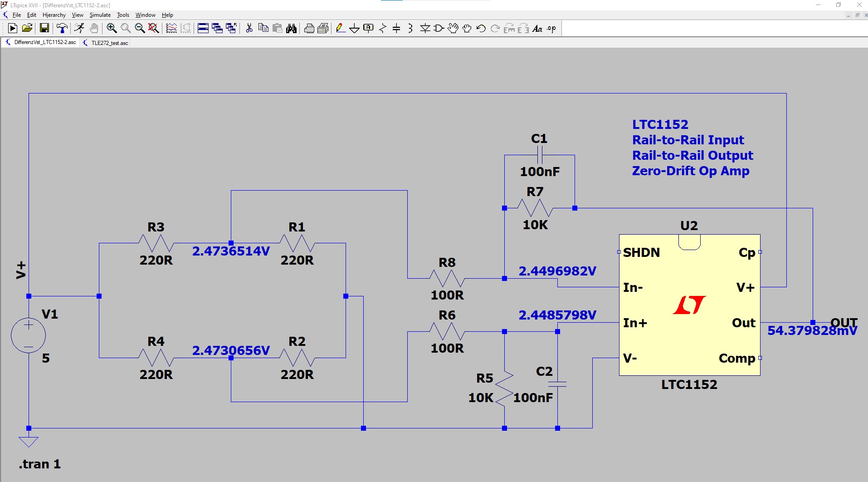Screen dimensions: 868x482
Task: Select the LTC1152 op amp U2 symbol
Action: tap(689, 305)
